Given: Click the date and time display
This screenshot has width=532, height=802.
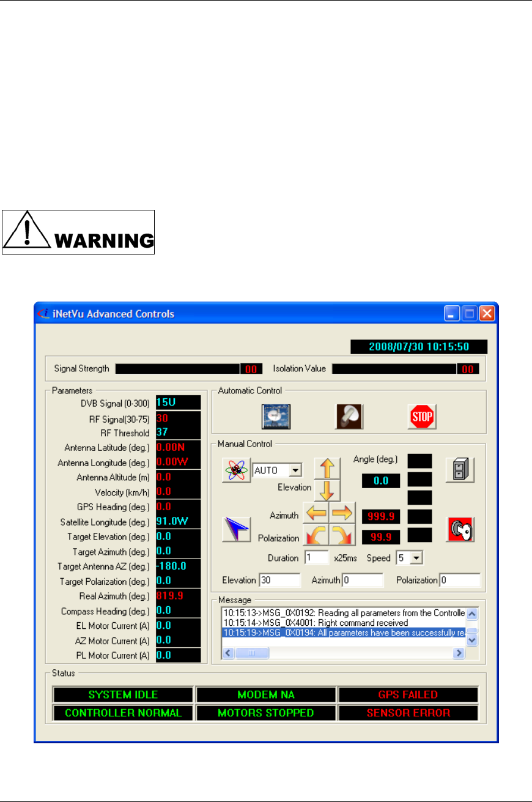Looking at the screenshot, I should [x=419, y=347].
